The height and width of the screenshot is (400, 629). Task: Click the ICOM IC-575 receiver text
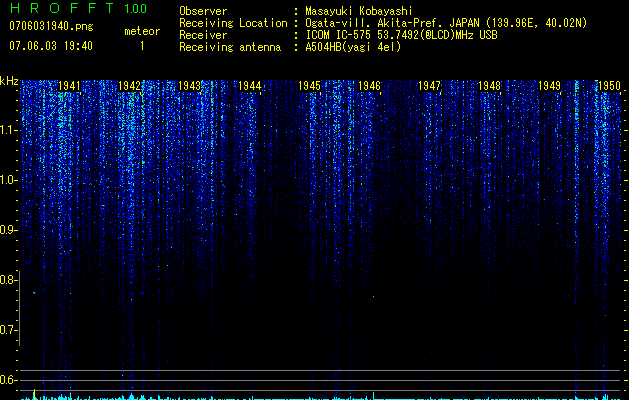[401, 35]
